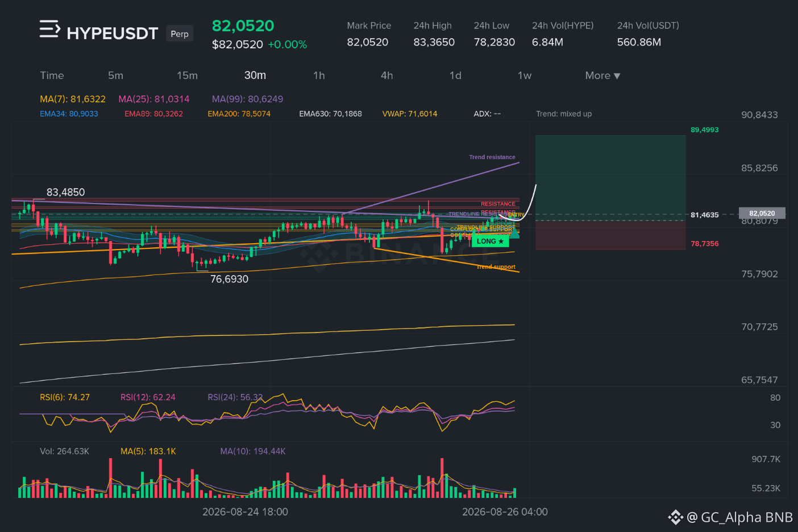Click the volume MA(5): 183.1K readout
This screenshot has width=798, height=532.
tap(148, 451)
